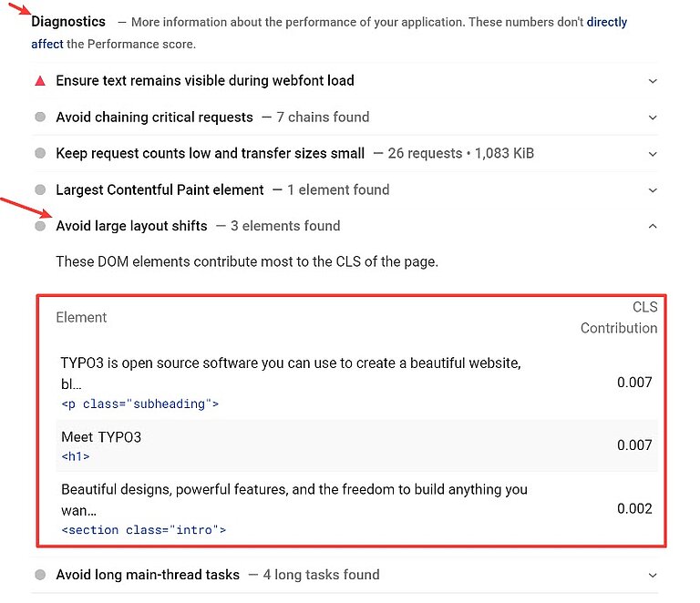The width and height of the screenshot is (700, 603).
Task: Collapse Avoid large layout shifts chevron
Action: (653, 227)
